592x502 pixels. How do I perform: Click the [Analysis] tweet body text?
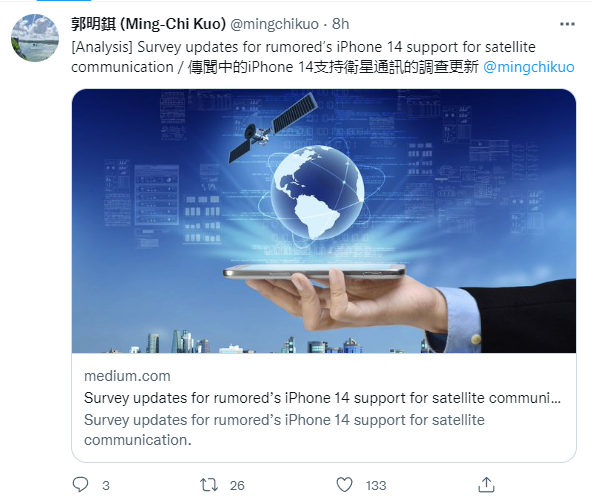(303, 57)
